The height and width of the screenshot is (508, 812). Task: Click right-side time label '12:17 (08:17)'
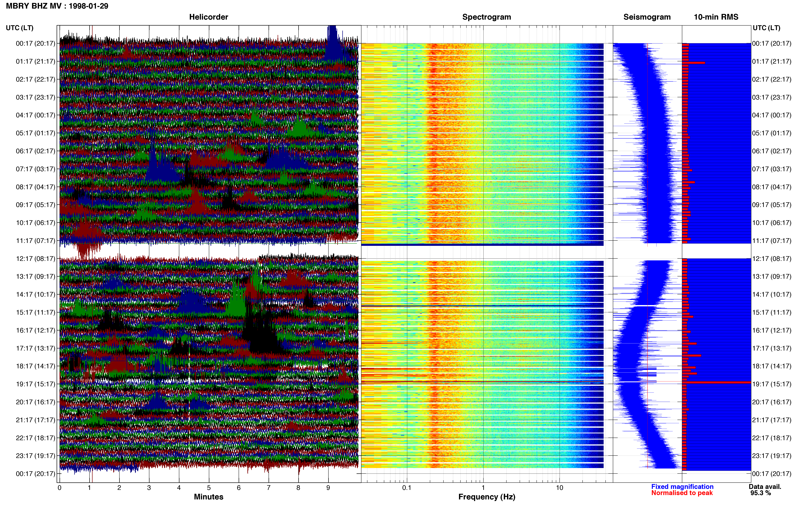pos(772,259)
